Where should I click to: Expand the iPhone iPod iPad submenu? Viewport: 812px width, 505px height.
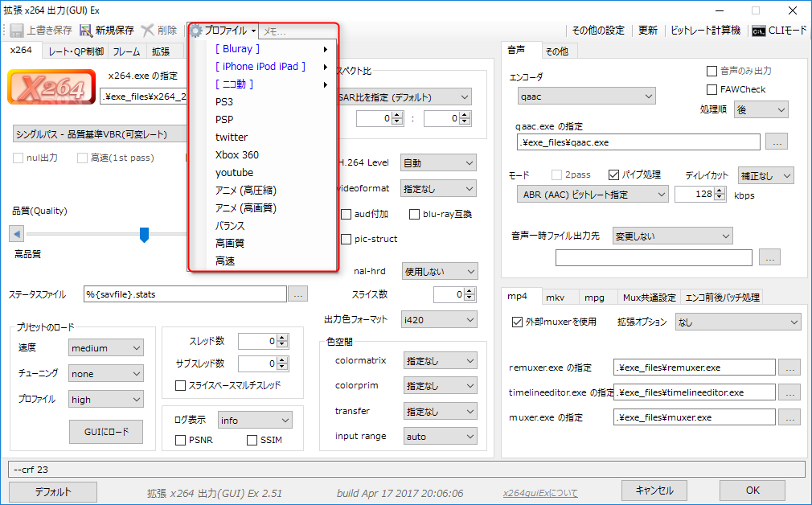click(x=326, y=67)
